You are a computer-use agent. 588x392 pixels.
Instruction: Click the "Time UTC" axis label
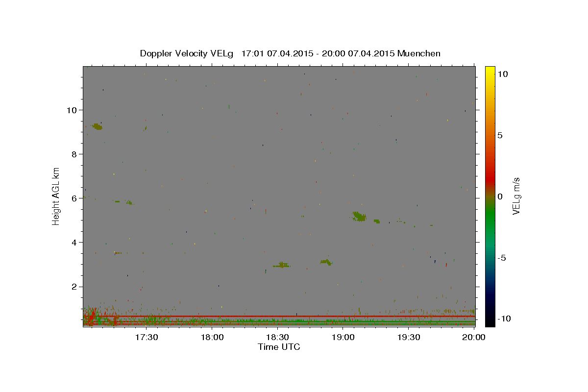(x=279, y=347)
